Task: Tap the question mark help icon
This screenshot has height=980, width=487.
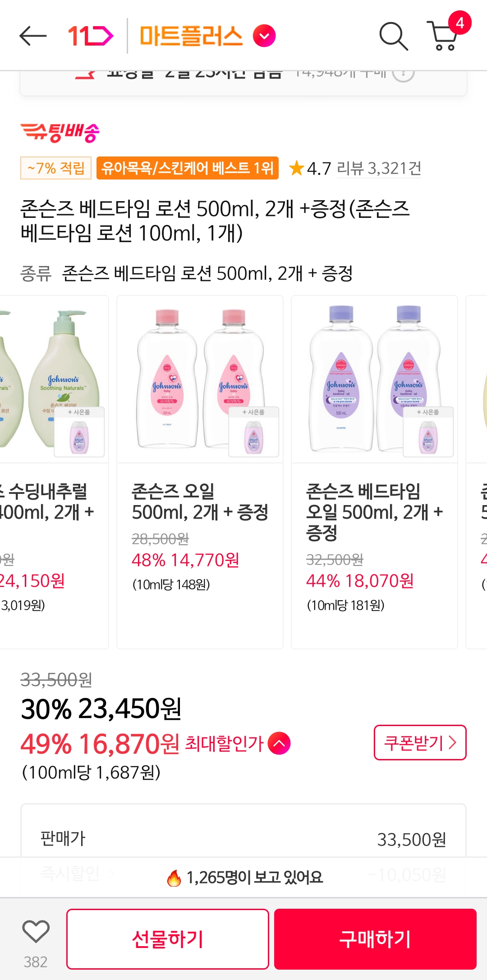Action: [403, 74]
